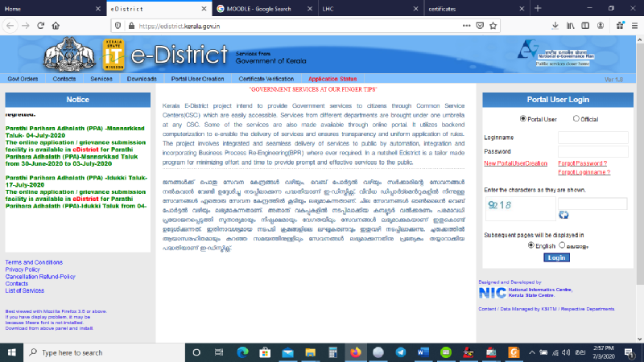Select the Official radio button
The height and width of the screenshot is (362, 644).
click(x=576, y=118)
